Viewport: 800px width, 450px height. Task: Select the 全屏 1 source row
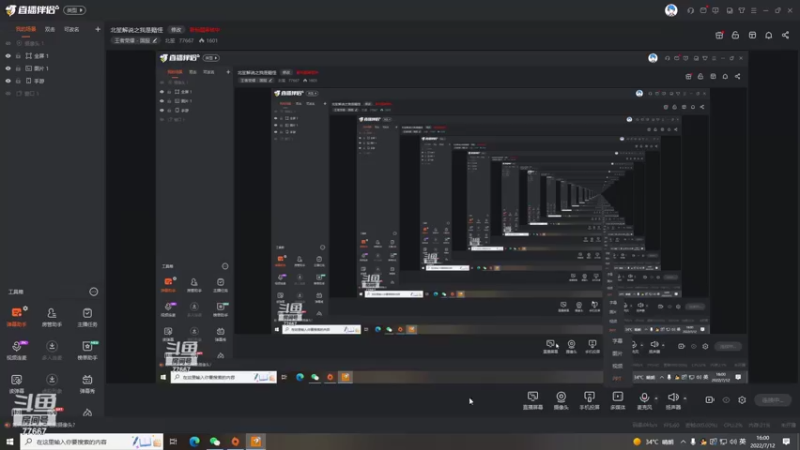53,56
